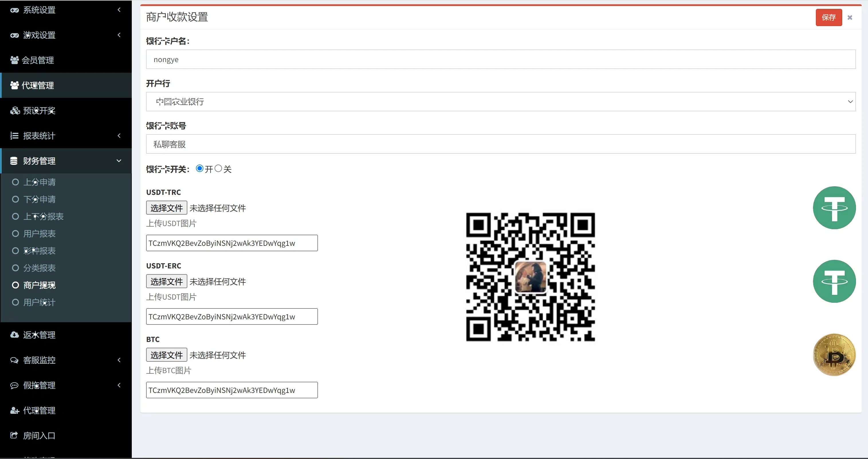Click the circle icon next to 分类报表
Viewport: 868px width, 459px height.
15,268
